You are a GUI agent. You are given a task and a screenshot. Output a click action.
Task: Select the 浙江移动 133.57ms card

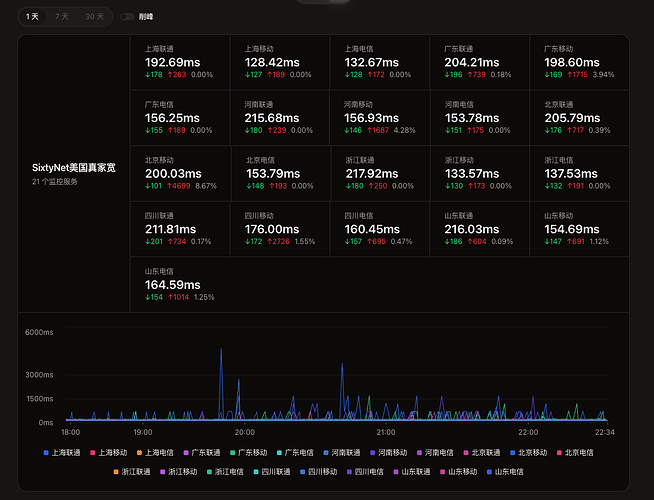click(x=480, y=173)
